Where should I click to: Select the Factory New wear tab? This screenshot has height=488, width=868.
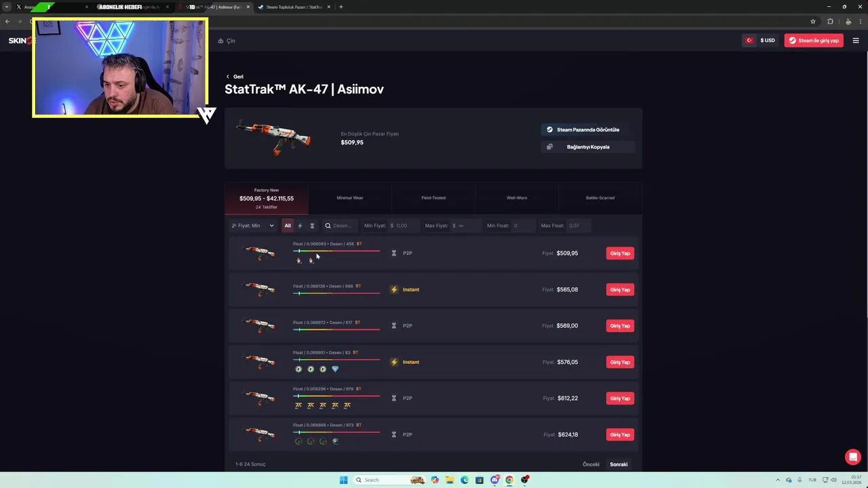[x=267, y=199]
